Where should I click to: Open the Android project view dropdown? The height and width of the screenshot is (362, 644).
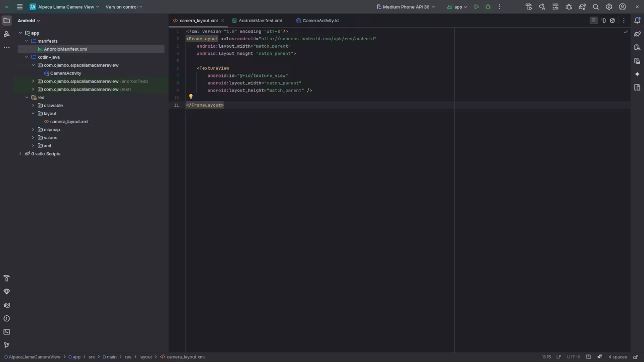click(29, 21)
